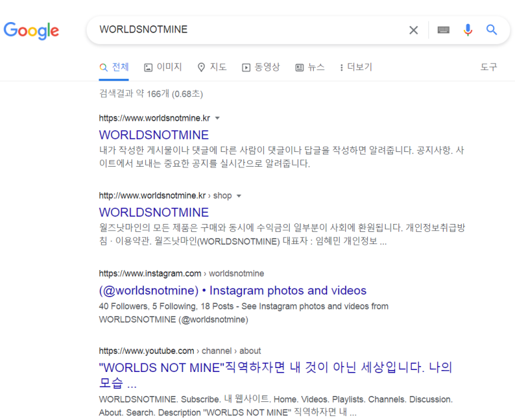Screen dimensions: 515x420
Task: Open the 이미지 (Images) tab
Action: (x=163, y=67)
